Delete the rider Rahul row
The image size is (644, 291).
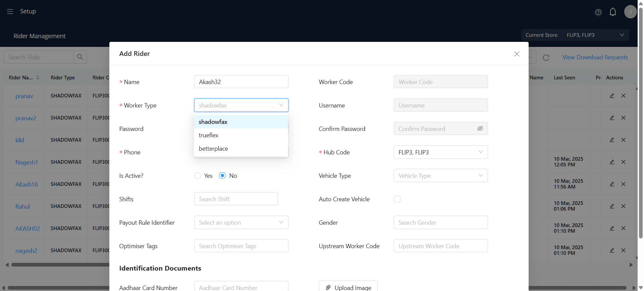coord(623,206)
